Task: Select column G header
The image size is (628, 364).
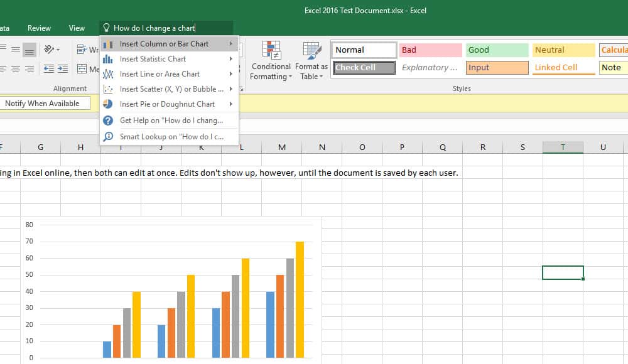Action: (40, 147)
